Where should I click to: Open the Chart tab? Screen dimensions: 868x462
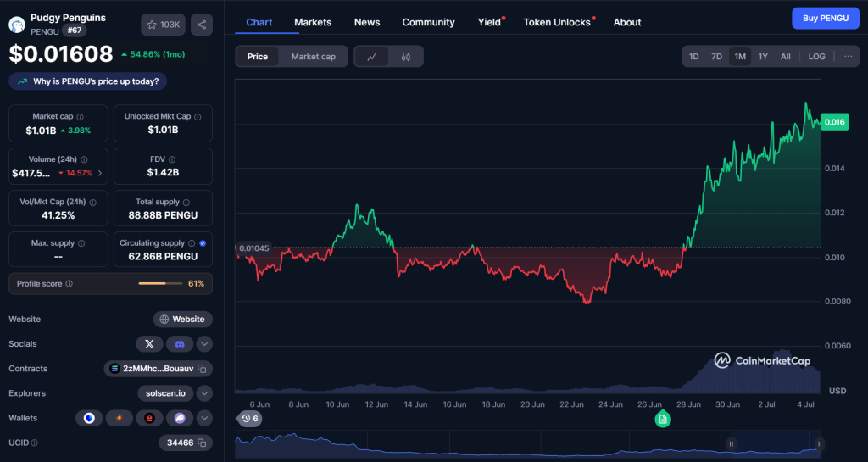[x=259, y=22]
